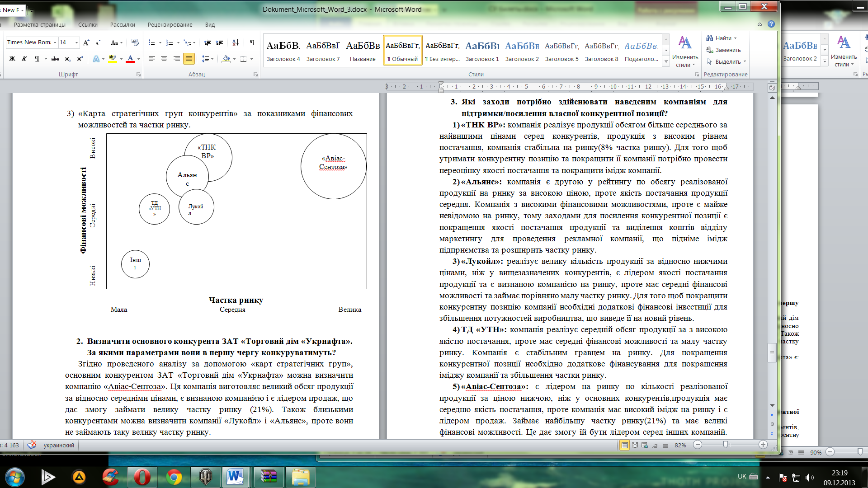Increase font size with Grow Font icon

tap(86, 42)
